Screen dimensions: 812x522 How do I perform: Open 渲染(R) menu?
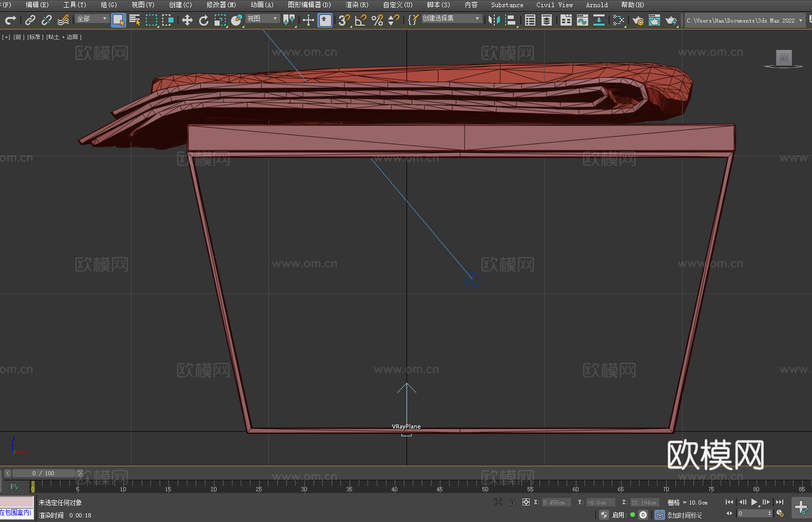pos(357,5)
